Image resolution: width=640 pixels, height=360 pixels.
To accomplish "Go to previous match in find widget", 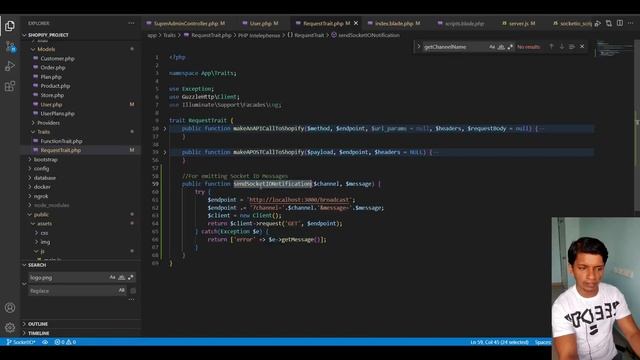I will 551,47.
